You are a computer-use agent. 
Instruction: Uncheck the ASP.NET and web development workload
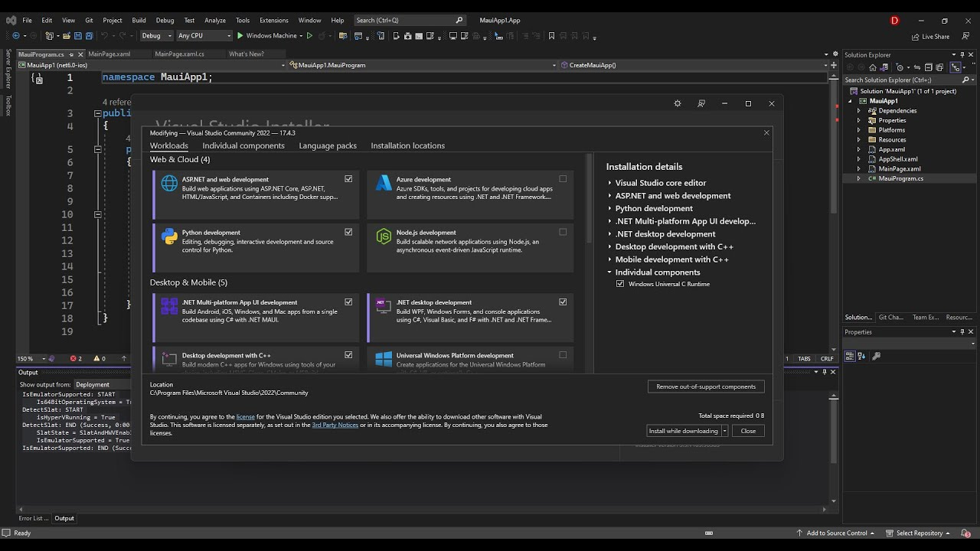[348, 179]
